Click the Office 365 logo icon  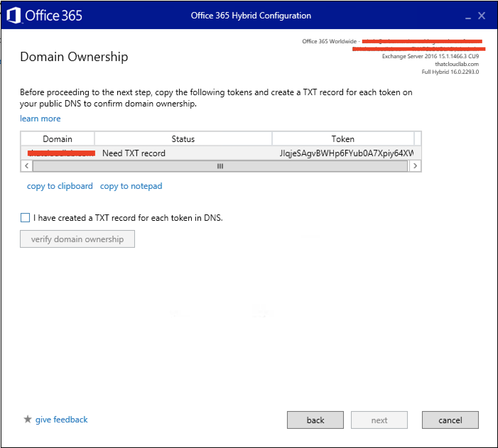click(13, 16)
